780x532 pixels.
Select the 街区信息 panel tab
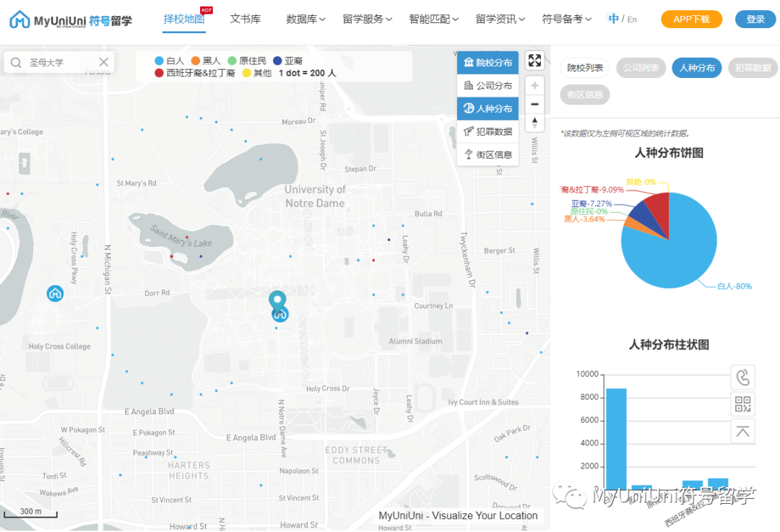585,95
